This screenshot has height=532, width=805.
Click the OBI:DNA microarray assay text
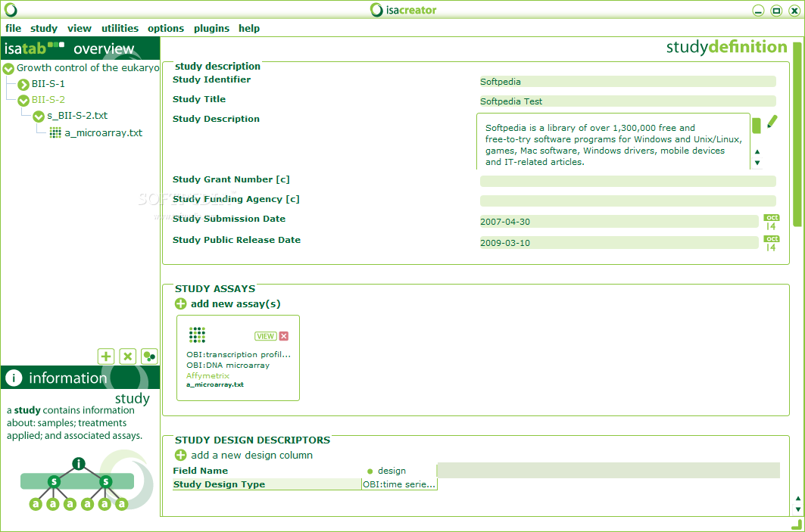pyautogui.click(x=228, y=366)
